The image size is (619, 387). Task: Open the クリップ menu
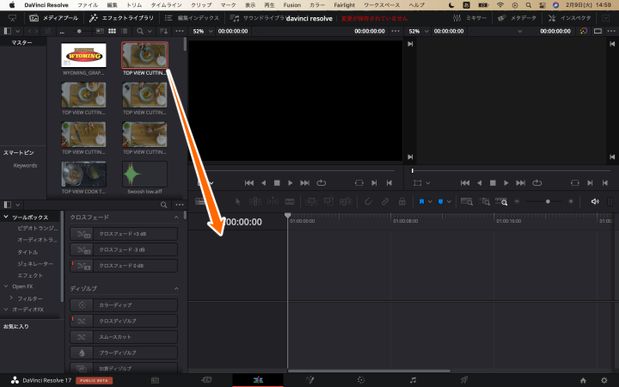tap(201, 5)
